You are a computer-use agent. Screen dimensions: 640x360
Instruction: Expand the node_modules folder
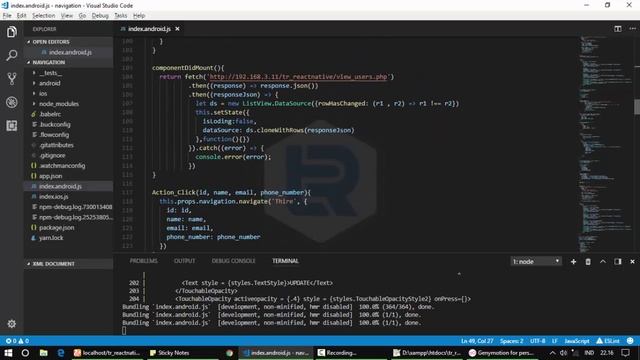(x=59, y=104)
